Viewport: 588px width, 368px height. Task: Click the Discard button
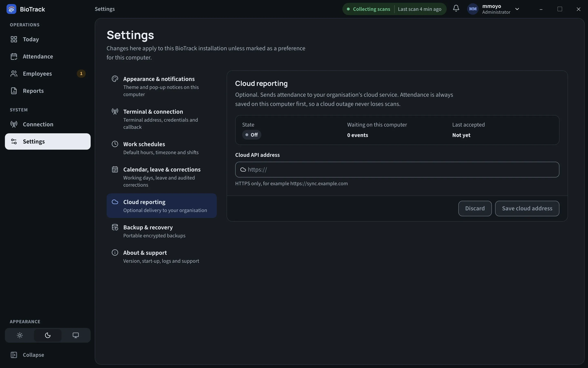(x=475, y=208)
